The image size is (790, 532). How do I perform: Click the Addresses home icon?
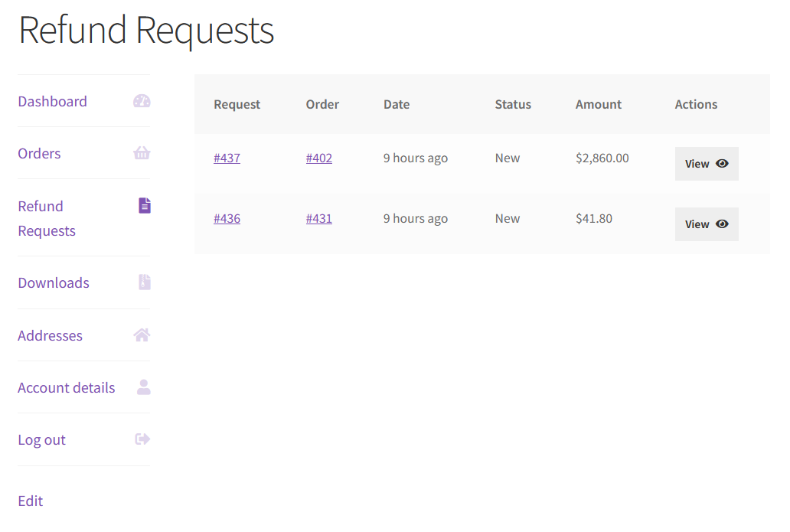[142, 335]
